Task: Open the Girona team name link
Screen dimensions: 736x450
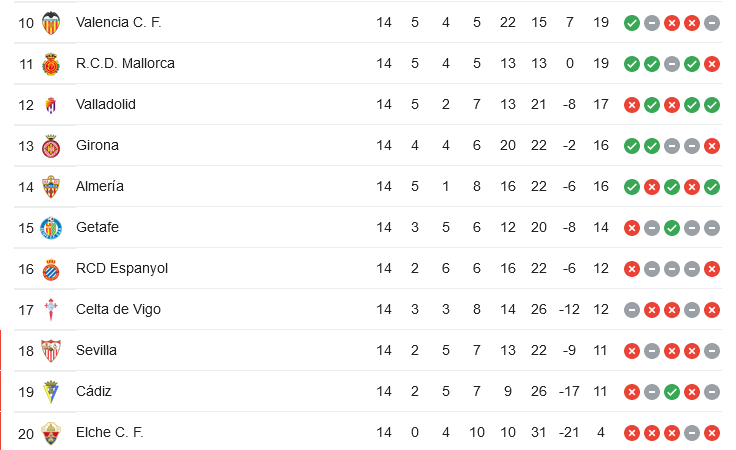Action: click(97, 145)
